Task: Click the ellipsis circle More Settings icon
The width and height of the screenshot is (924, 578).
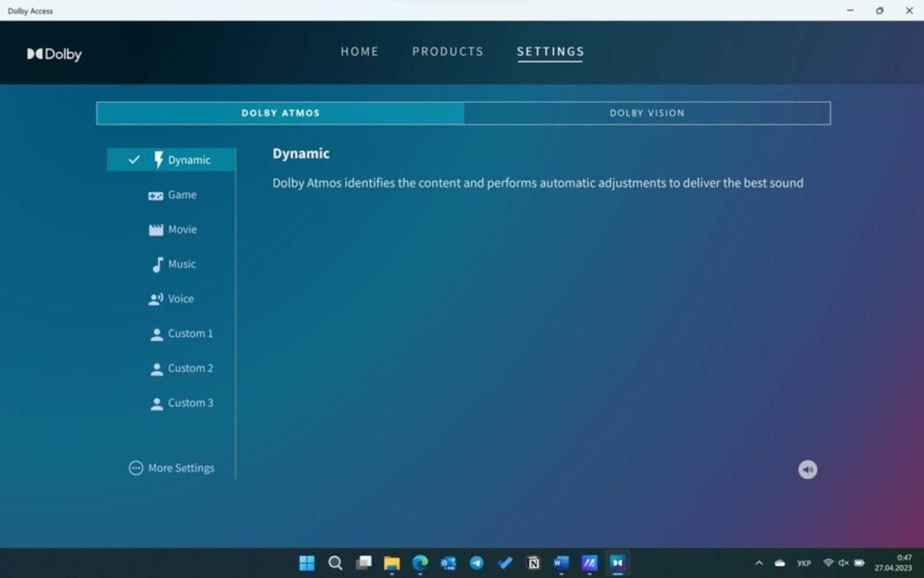Action: [136, 468]
